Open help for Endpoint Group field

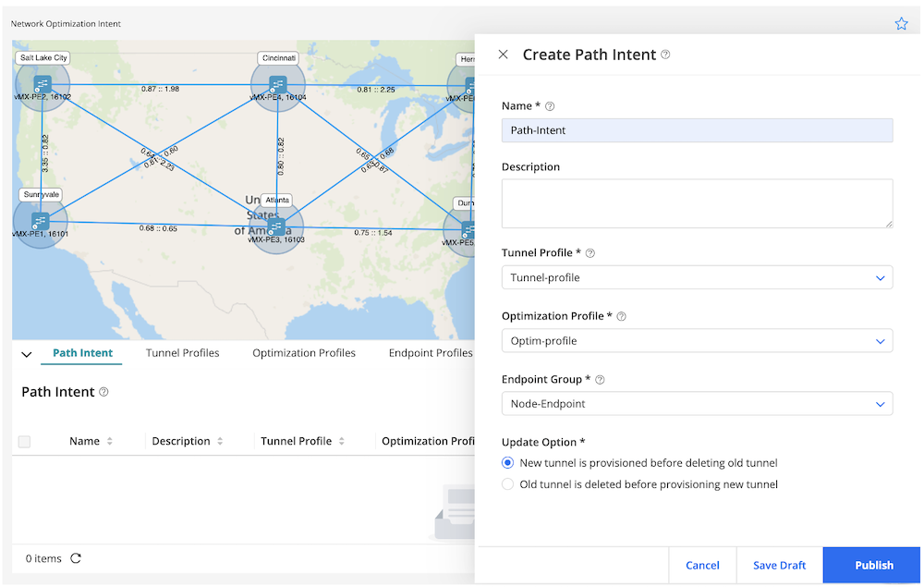[x=601, y=379]
